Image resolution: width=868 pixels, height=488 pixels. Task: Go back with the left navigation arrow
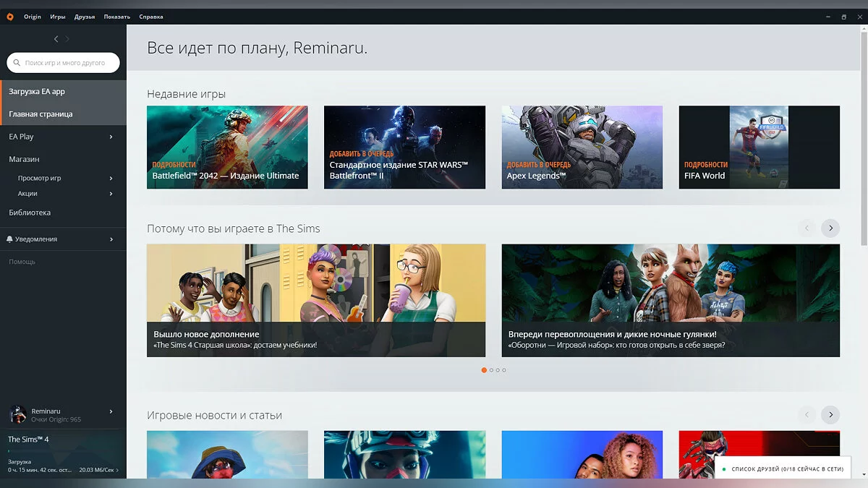(56, 39)
